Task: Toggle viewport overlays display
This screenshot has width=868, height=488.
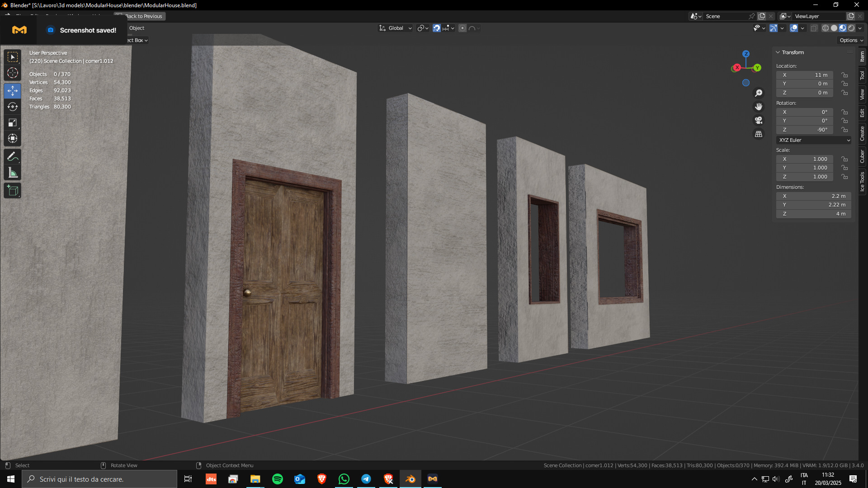Action: pos(794,28)
